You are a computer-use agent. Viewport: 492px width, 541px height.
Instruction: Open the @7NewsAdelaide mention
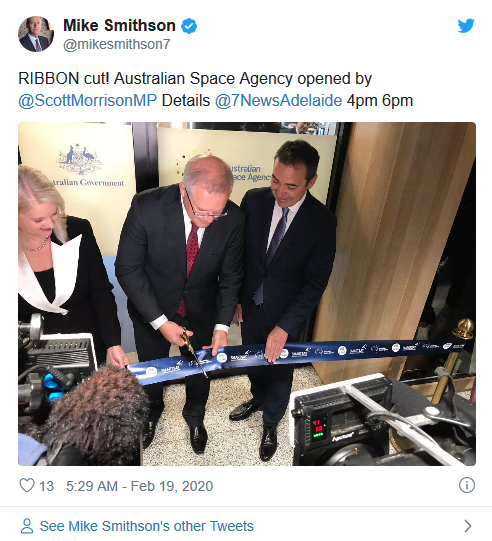(x=279, y=101)
